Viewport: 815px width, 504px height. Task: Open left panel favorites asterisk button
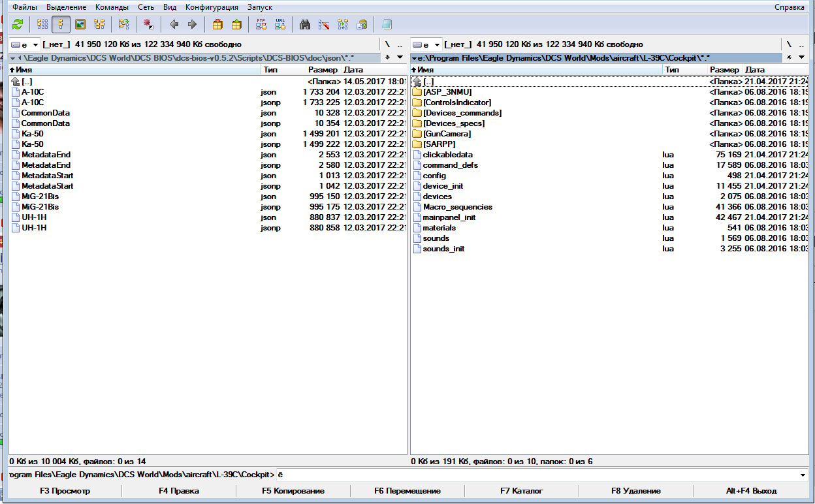click(x=388, y=57)
